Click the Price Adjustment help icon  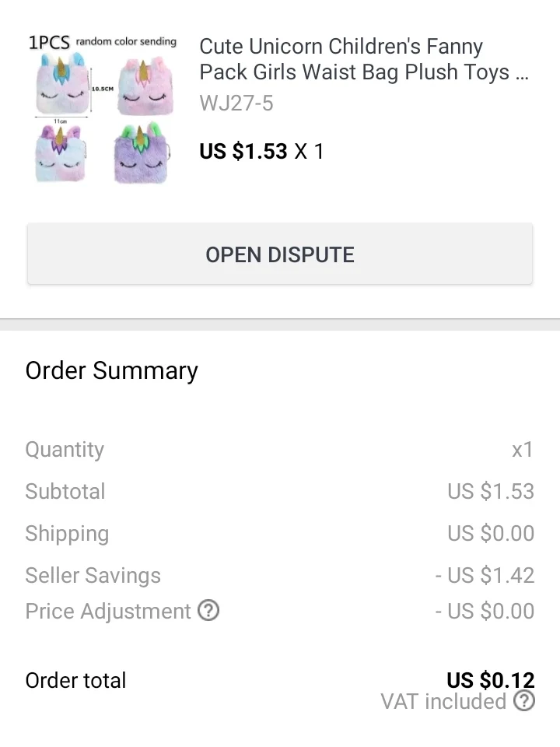pyautogui.click(x=208, y=611)
